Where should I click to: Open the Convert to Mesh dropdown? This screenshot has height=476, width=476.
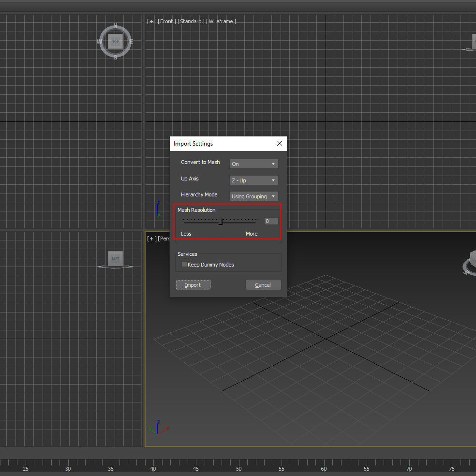click(254, 164)
